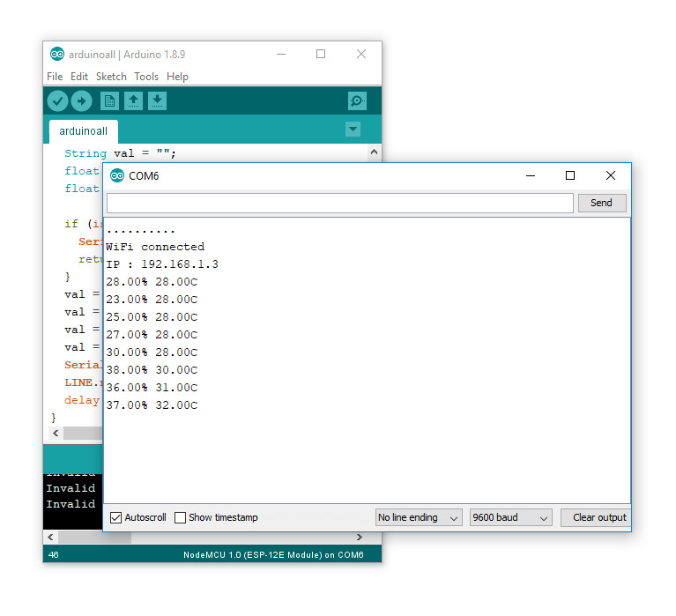Viewport: 676px width, 616px height.
Task: Click the Verify sketch checkmark icon
Action: coord(57,101)
